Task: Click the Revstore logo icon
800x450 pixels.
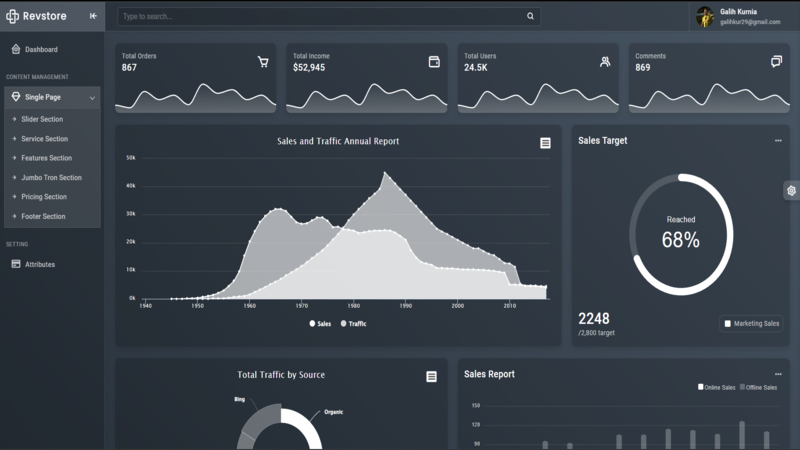Action: [12, 16]
